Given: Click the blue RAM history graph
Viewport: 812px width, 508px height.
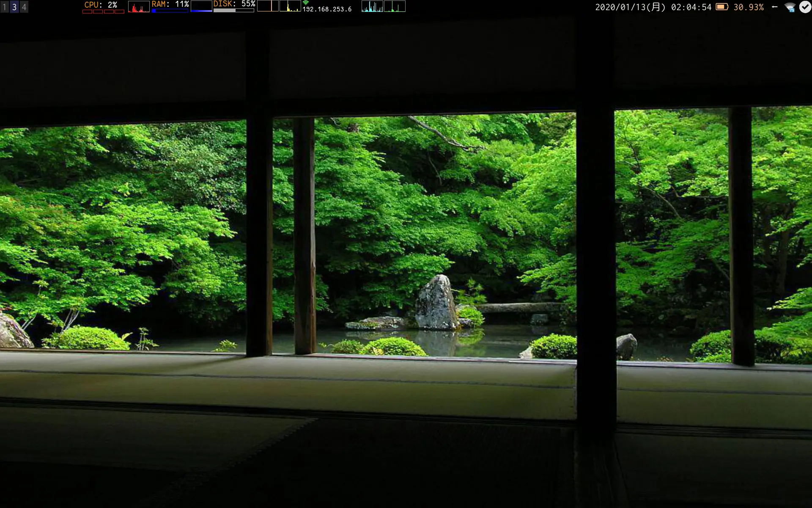Looking at the screenshot, I should point(201,6).
